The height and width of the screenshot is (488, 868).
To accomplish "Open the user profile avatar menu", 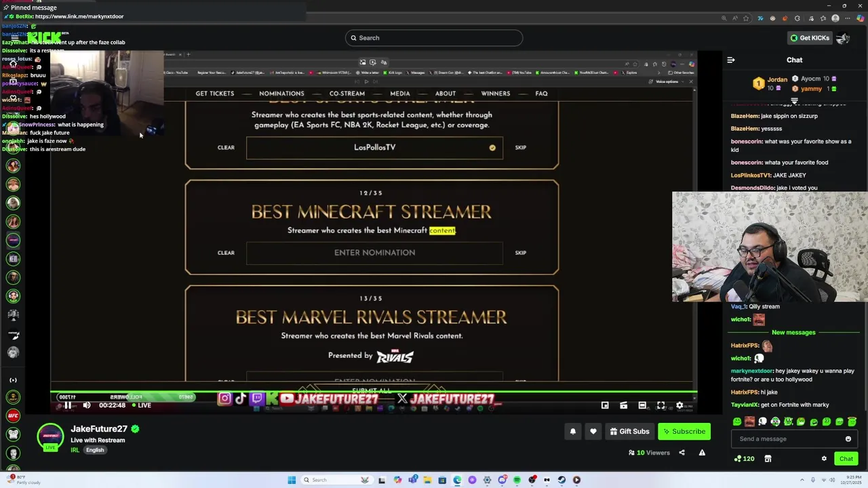I will click(843, 38).
